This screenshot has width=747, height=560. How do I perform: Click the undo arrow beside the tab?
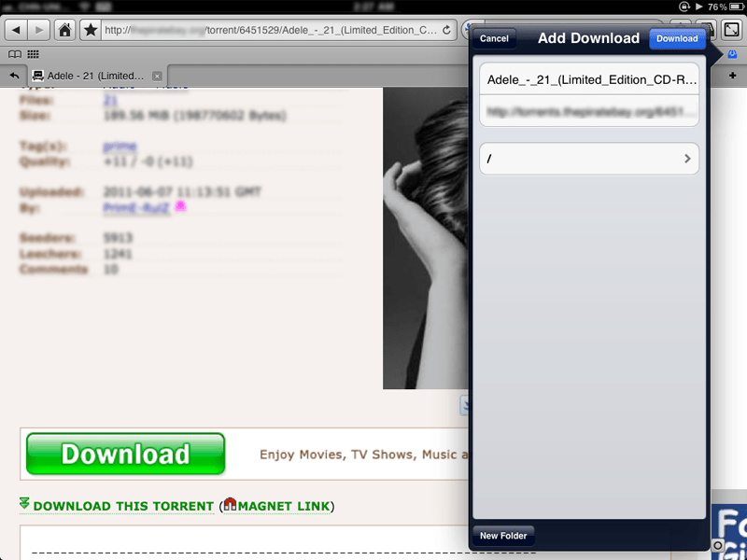pyautogui.click(x=14, y=76)
